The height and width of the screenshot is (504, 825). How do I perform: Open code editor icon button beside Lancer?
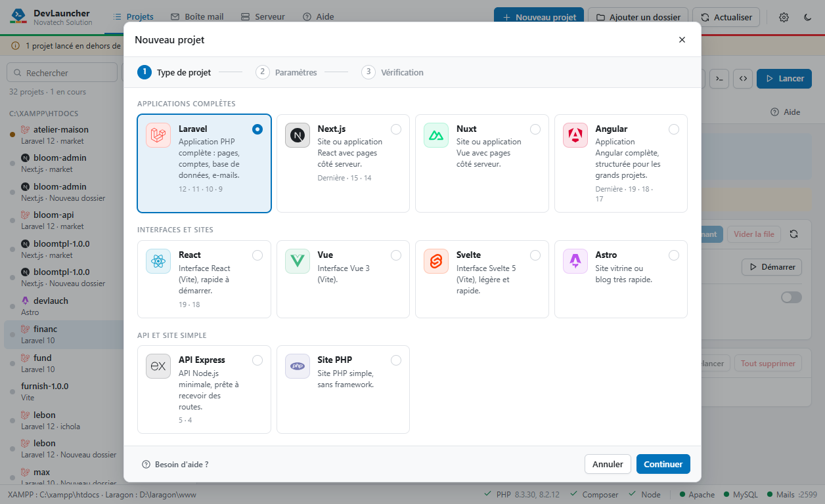(x=743, y=79)
